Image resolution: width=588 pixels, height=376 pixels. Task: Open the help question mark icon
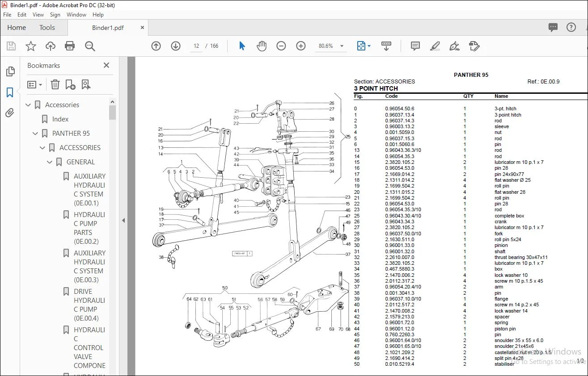tap(571, 28)
